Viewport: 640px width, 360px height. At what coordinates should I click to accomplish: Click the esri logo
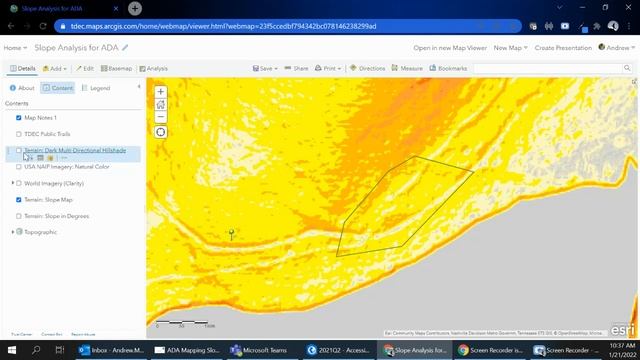click(x=622, y=330)
